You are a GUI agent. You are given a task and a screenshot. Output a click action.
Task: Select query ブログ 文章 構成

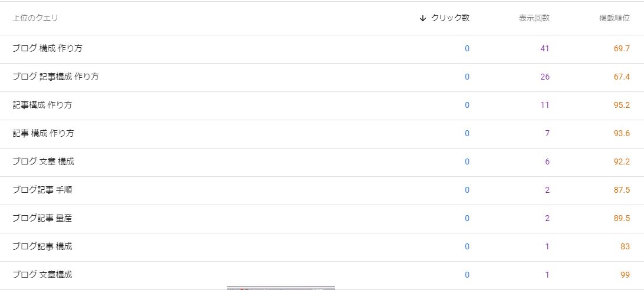click(x=43, y=162)
